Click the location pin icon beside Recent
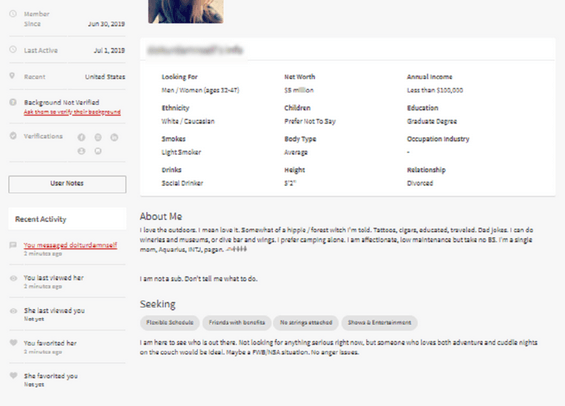The height and width of the screenshot is (406, 565). coord(12,76)
